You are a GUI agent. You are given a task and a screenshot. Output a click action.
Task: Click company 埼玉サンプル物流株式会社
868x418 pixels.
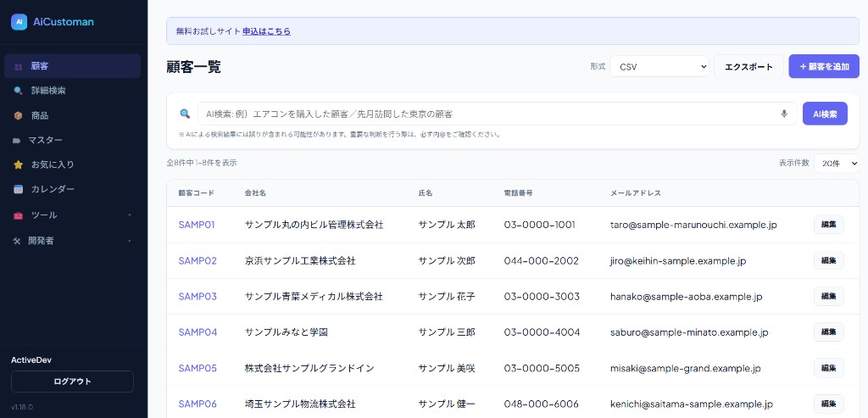click(300, 404)
